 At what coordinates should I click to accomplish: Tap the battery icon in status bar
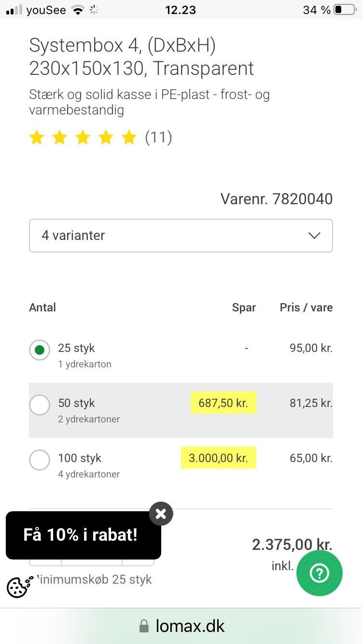[344, 10]
